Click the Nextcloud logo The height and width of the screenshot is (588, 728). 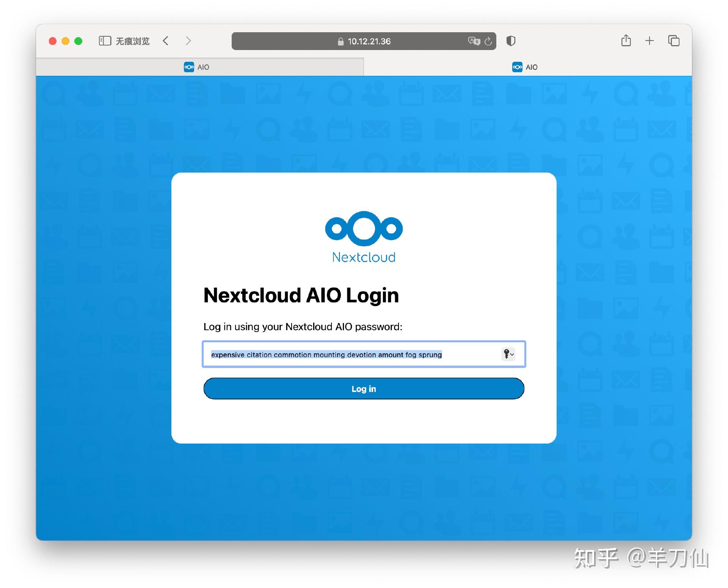pyautogui.click(x=364, y=237)
